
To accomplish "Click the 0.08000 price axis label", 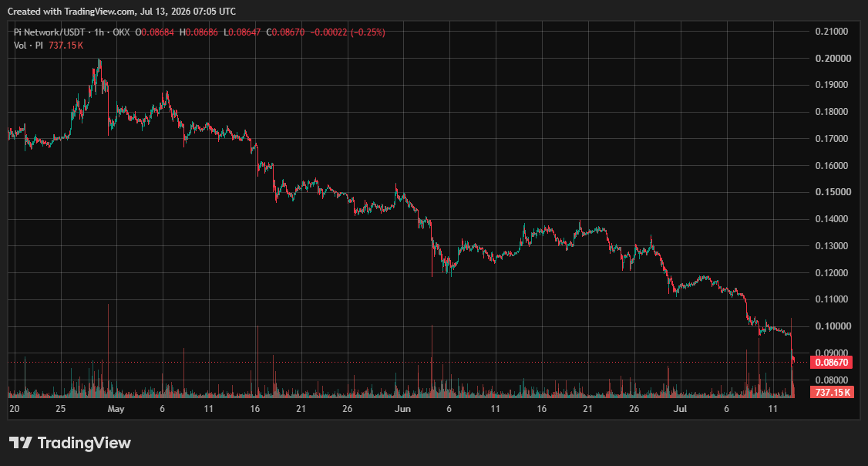I will coord(832,380).
